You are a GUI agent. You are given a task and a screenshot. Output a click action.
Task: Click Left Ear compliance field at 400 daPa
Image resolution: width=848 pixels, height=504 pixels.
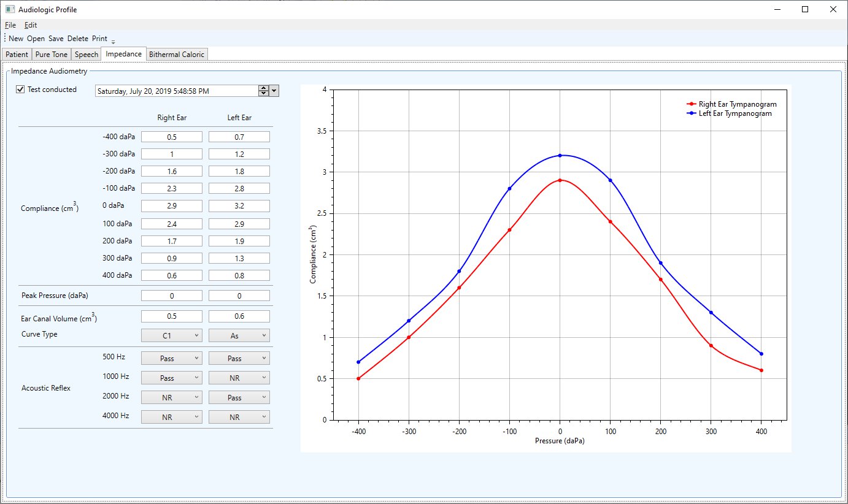239,276
